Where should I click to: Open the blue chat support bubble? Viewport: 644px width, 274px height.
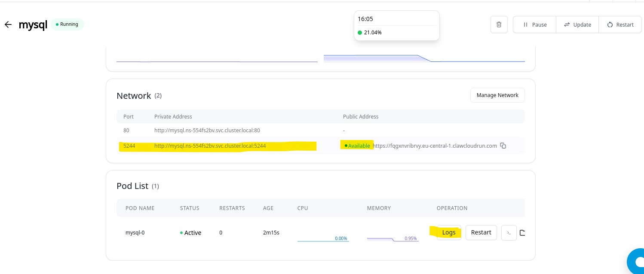637,261
